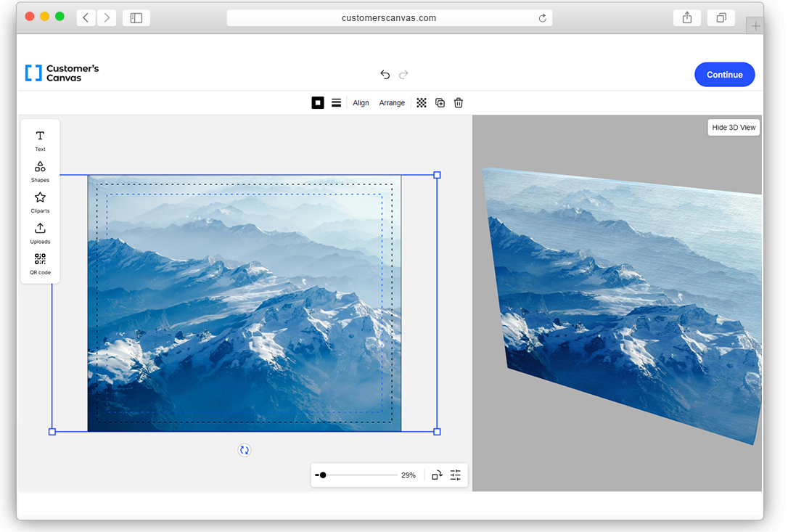Open the Cliparts panel
The image size is (788, 532).
(x=40, y=202)
